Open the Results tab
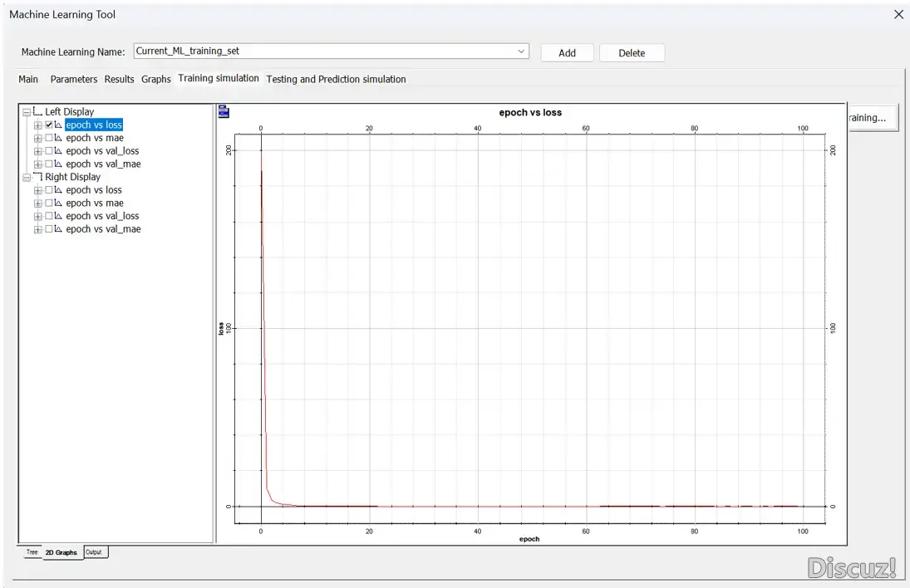The image size is (910, 588). (119, 79)
